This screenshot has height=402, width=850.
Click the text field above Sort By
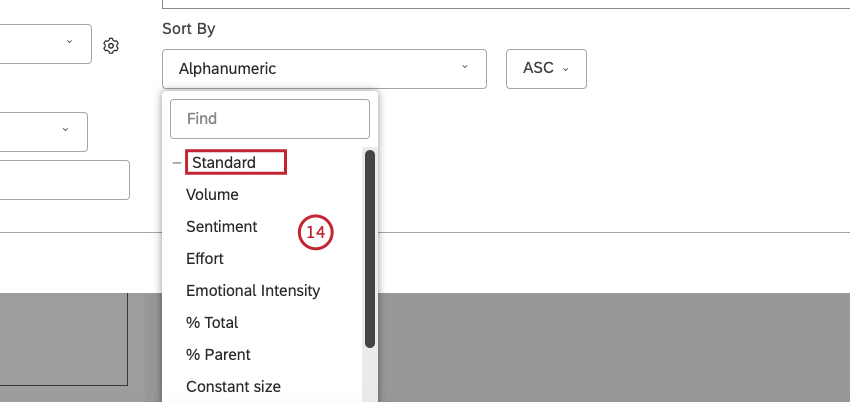pos(500,4)
